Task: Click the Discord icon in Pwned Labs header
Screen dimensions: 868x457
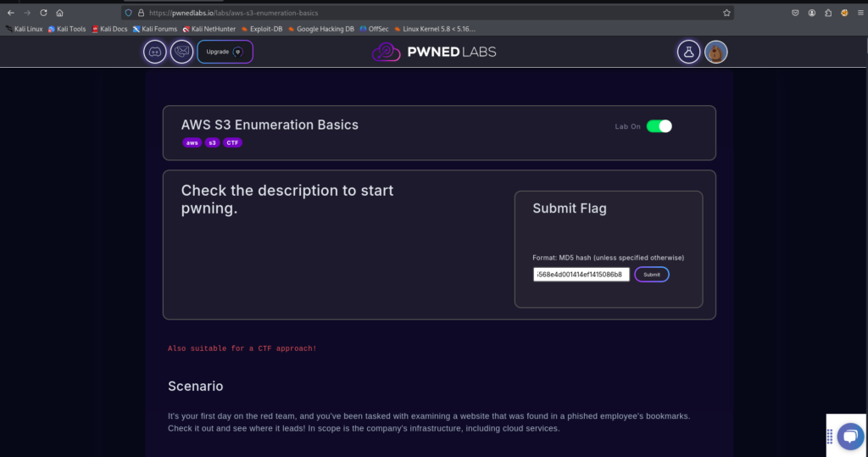Action: pos(155,52)
